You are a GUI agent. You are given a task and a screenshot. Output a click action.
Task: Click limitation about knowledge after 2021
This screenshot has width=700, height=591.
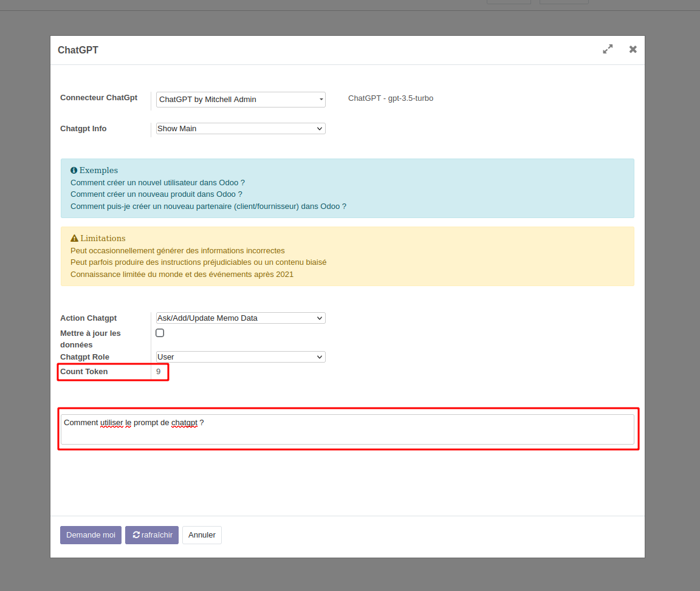coord(182,275)
